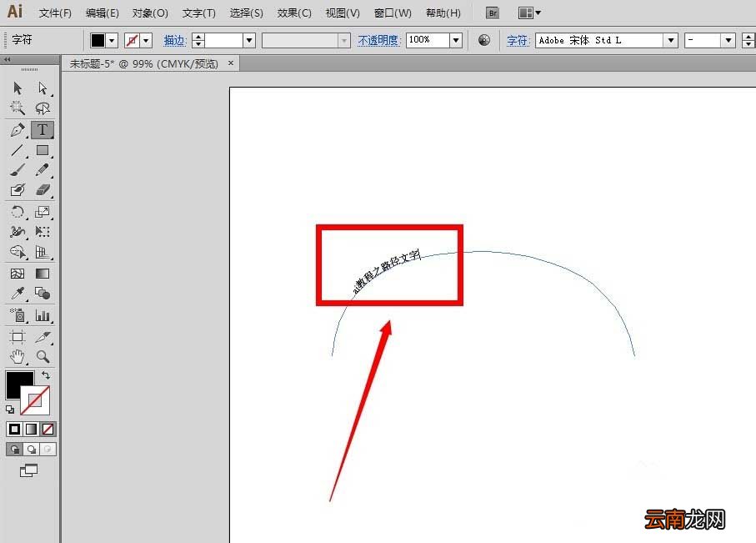This screenshot has width=756, height=543.
Task: Open the 字符 character panel link
Action: click(518, 41)
